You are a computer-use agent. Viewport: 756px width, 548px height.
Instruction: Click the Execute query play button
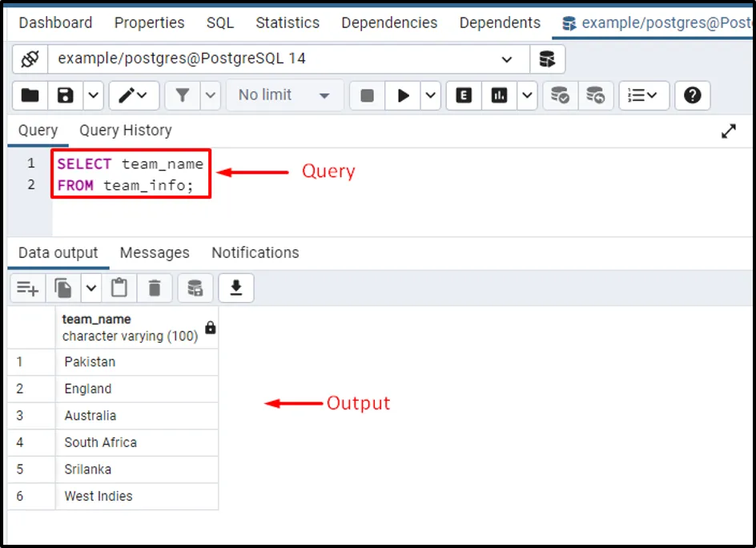pyautogui.click(x=403, y=95)
